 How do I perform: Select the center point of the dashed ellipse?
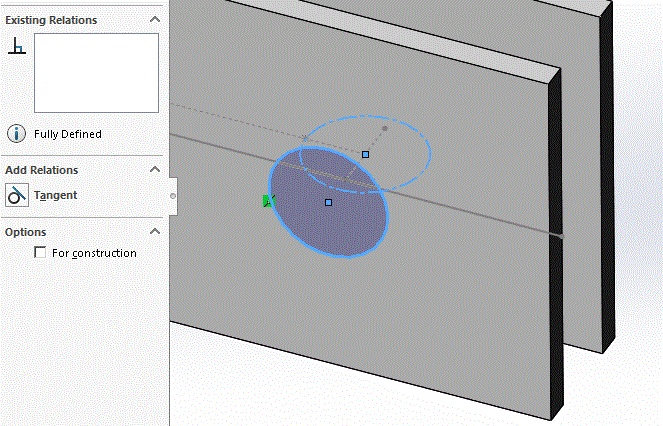[365, 155]
